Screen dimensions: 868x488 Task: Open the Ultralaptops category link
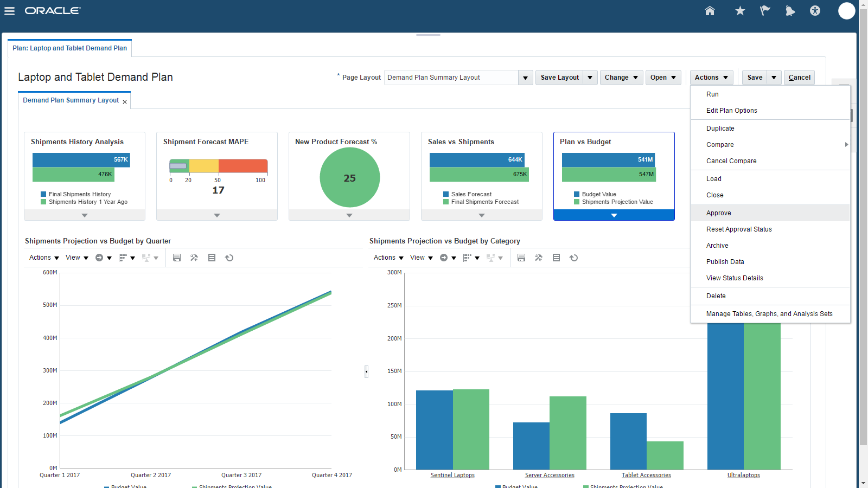[743, 476]
